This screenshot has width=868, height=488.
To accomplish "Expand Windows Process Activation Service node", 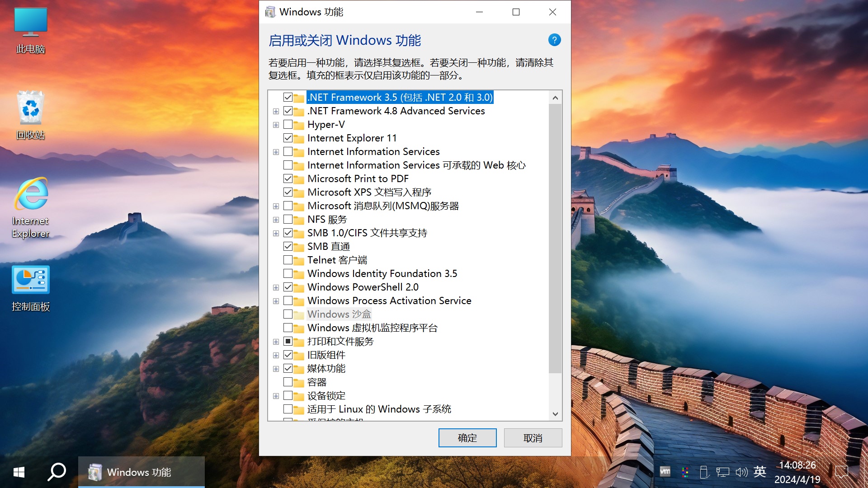I will pos(276,301).
